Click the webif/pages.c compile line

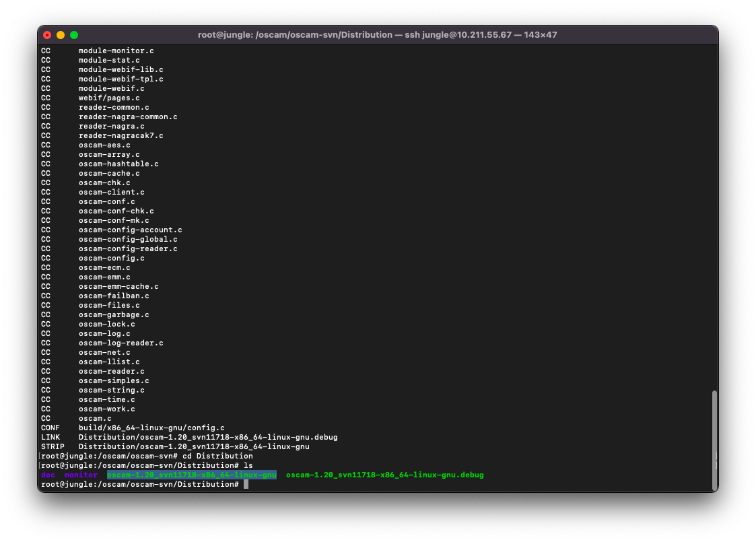[109, 98]
